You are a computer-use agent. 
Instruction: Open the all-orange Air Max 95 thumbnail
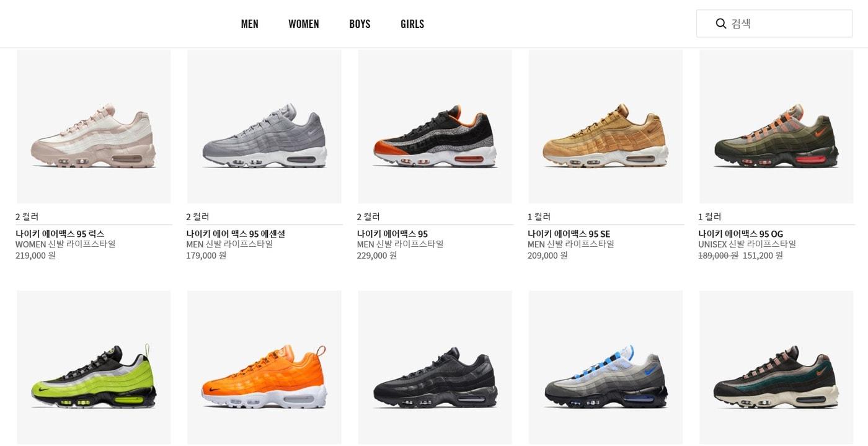click(x=264, y=367)
